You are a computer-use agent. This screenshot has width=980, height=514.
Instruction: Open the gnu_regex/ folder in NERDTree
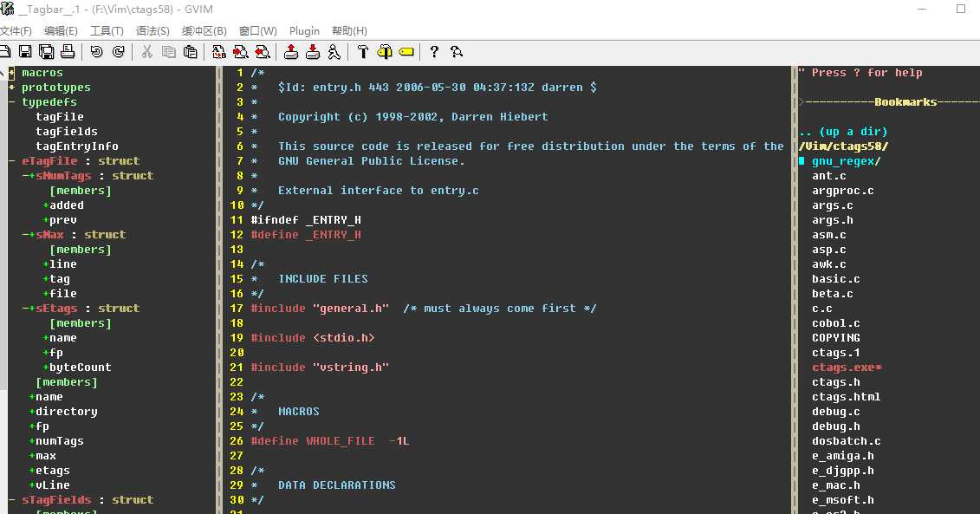[x=847, y=160]
